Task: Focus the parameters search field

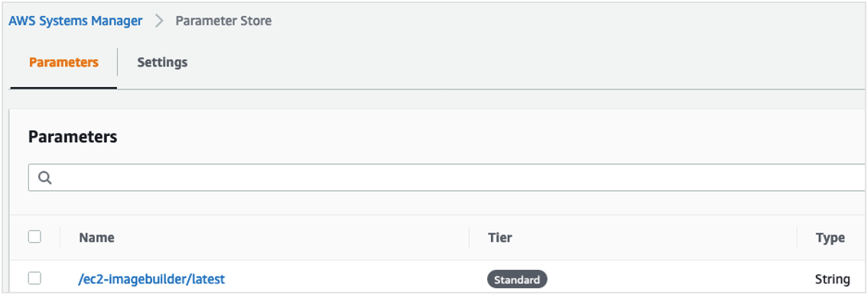Action: click(447, 177)
